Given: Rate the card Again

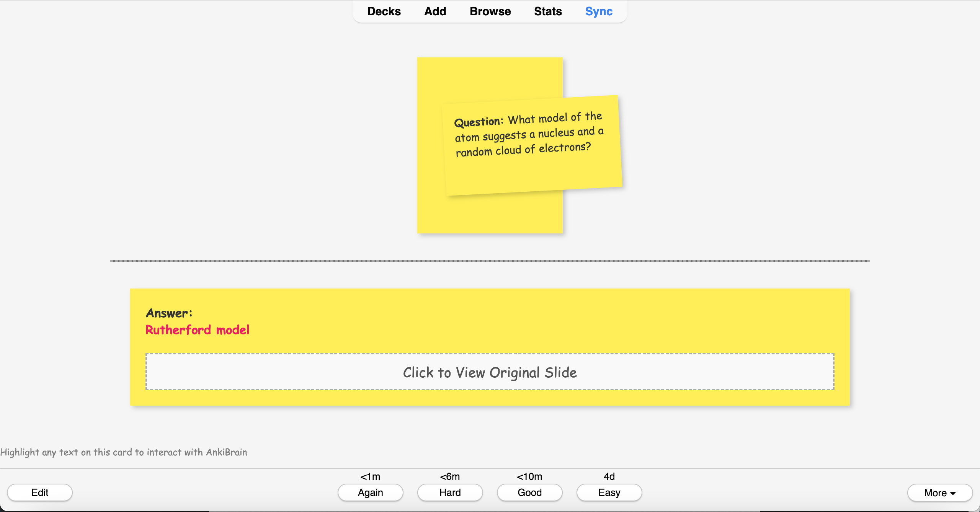Looking at the screenshot, I should 370,492.
